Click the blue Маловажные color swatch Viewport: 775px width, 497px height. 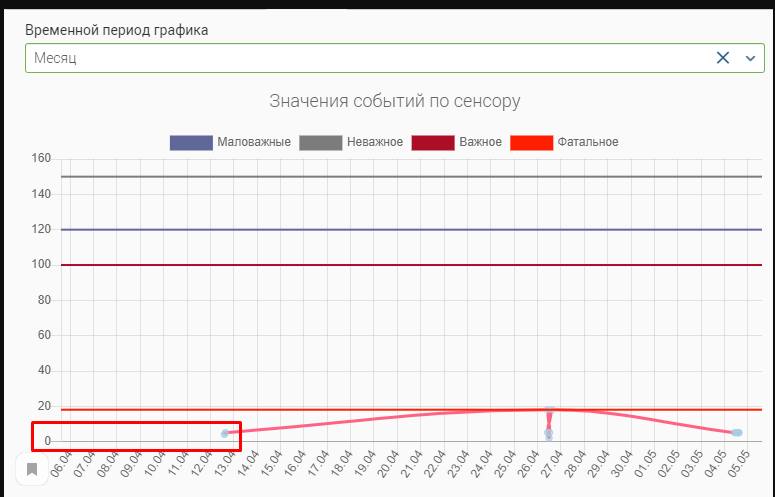[191, 143]
